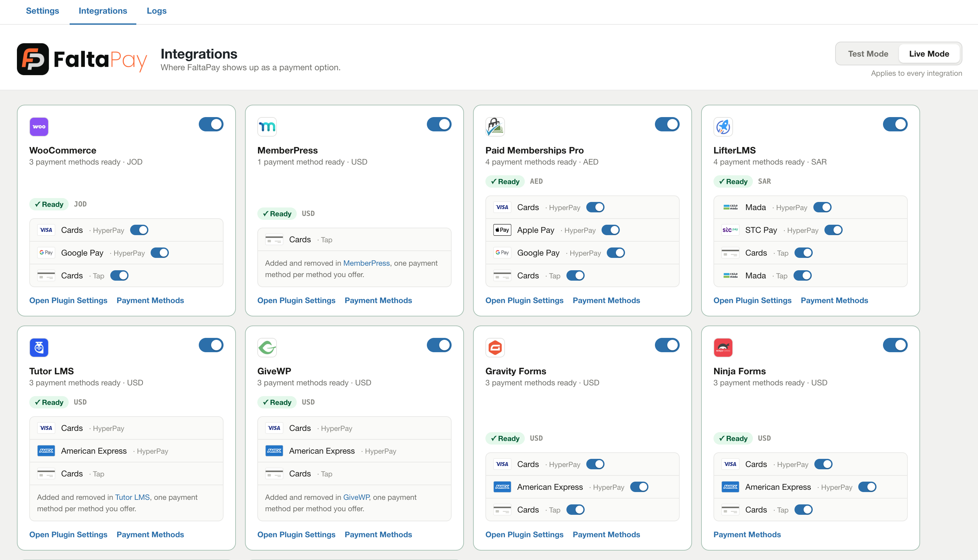Click the Ninja Forms plugin icon
The image size is (978, 560).
click(x=723, y=347)
